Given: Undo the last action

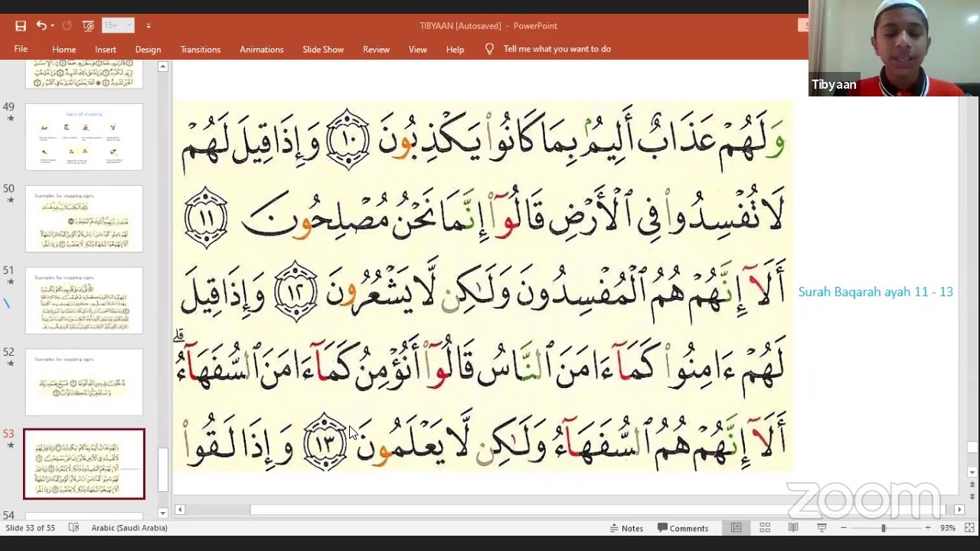Looking at the screenshot, I should point(41,26).
